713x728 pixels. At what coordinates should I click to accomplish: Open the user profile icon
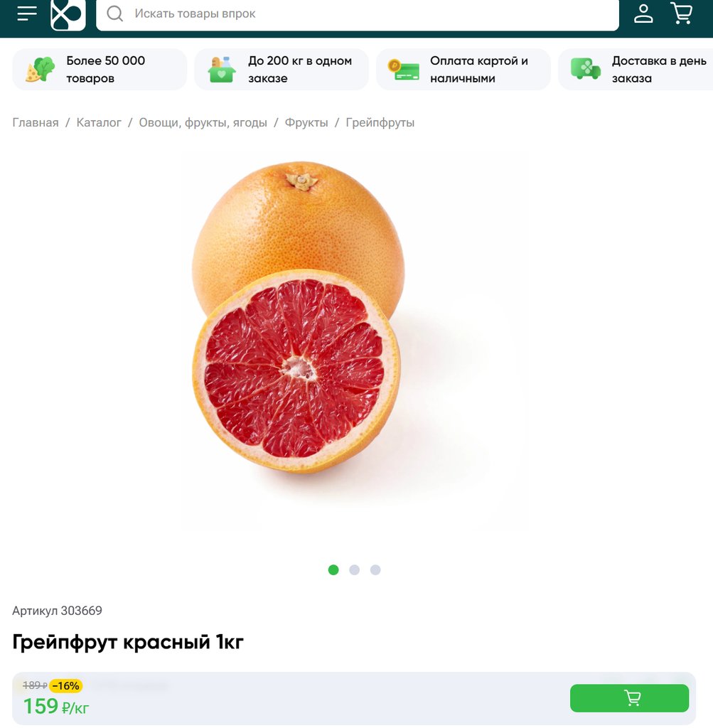(x=643, y=14)
